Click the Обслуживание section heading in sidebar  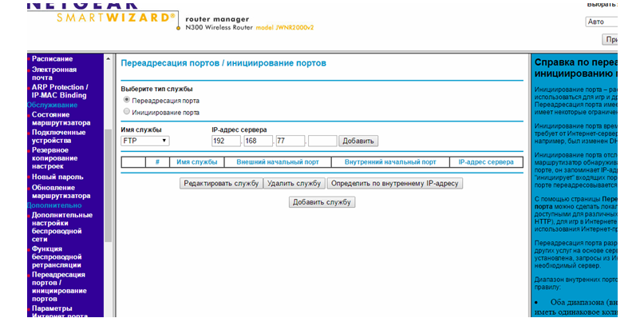(52, 105)
